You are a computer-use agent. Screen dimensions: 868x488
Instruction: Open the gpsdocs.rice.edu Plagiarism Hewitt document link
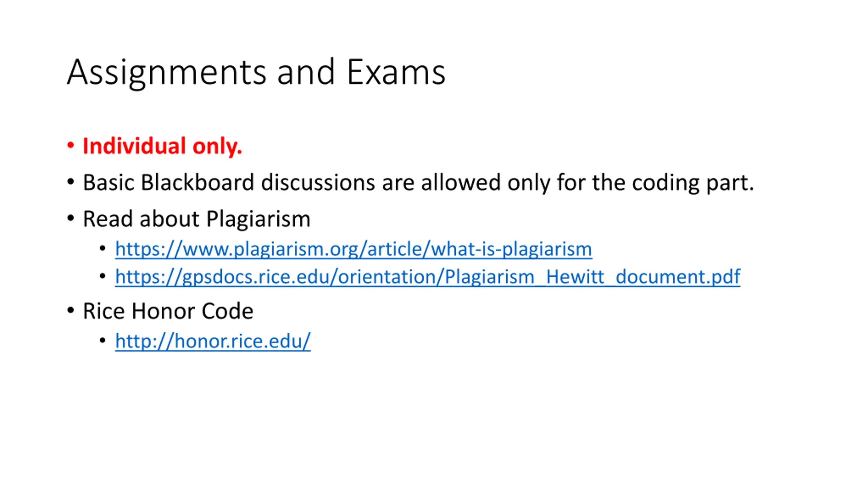click(428, 277)
